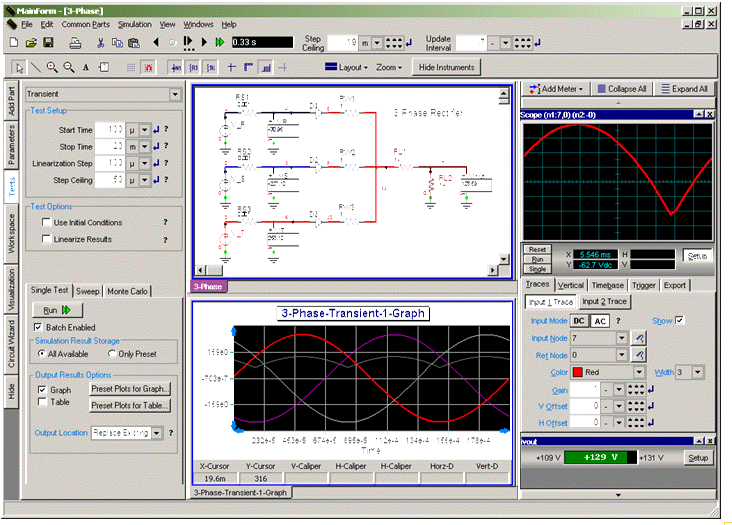Open the Simulation menu

(135, 24)
